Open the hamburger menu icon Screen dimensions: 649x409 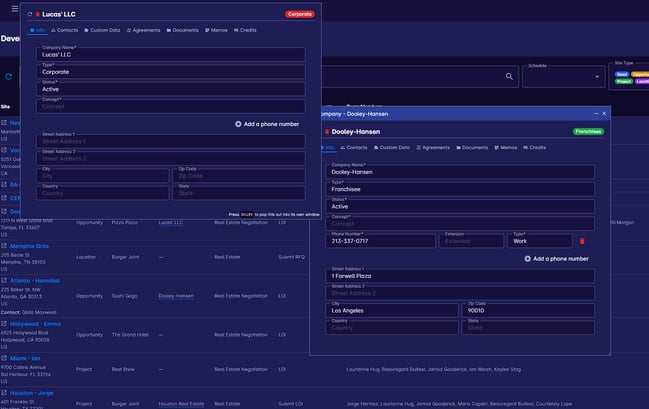click(x=13, y=9)
